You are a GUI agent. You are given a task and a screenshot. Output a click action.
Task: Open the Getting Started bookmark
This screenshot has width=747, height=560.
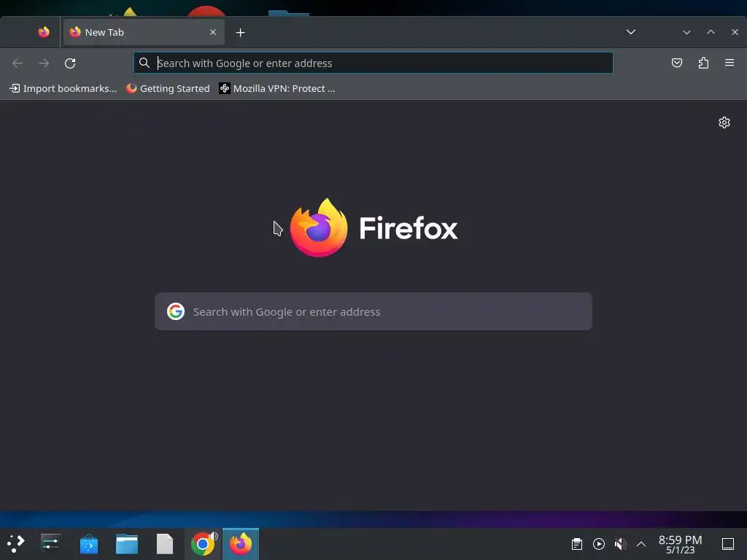(x=168, y=88)
